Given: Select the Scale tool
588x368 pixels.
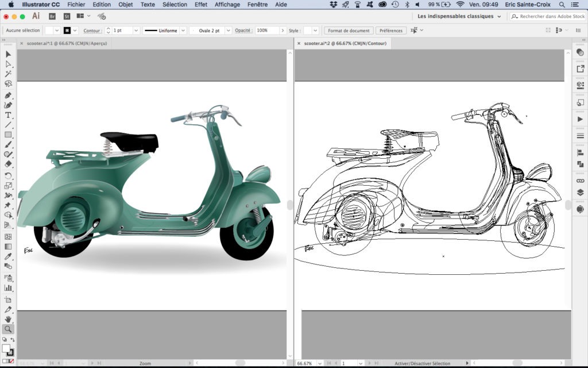Looking at the screenshot, I should tap(8, 186).
